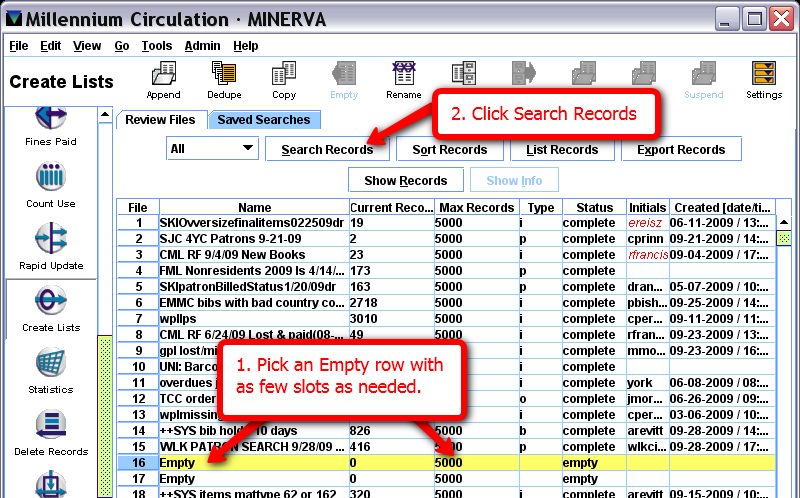Click the file table vertical scrollbar thumb
Image resolution: width=800 pixels, height=498 pixels.
(785, 239)
